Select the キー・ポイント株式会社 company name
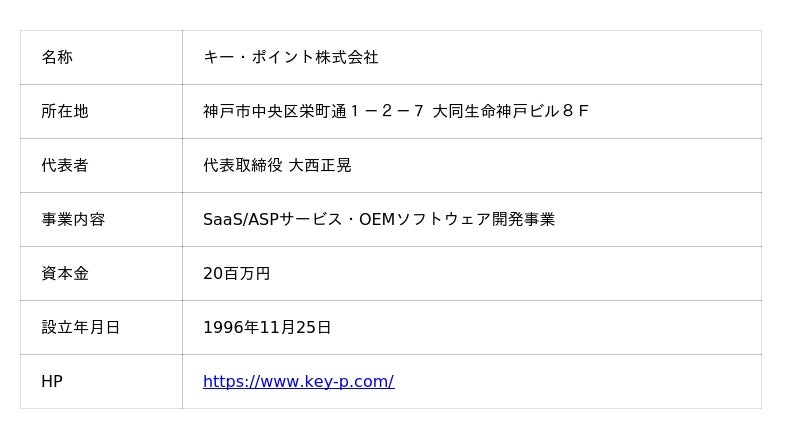 [x=290, y=57]
